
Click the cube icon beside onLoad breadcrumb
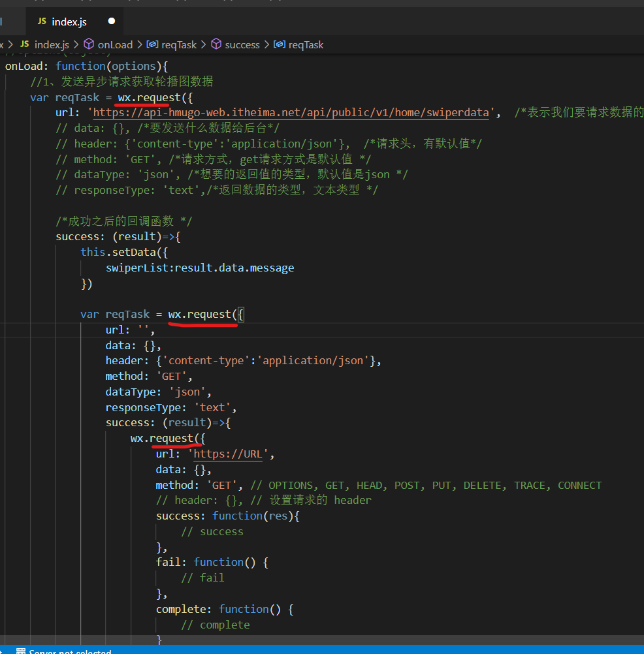pos(88,44)
